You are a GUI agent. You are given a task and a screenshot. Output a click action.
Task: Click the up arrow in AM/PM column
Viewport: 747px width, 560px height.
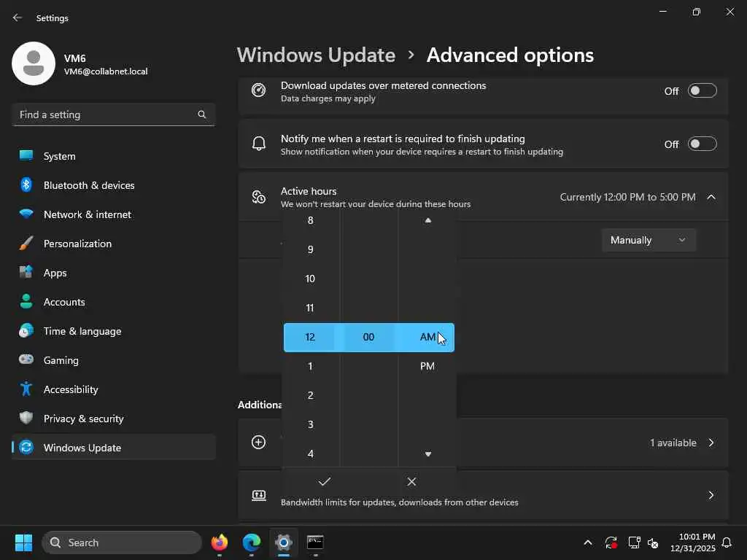[x=427, y=220]
